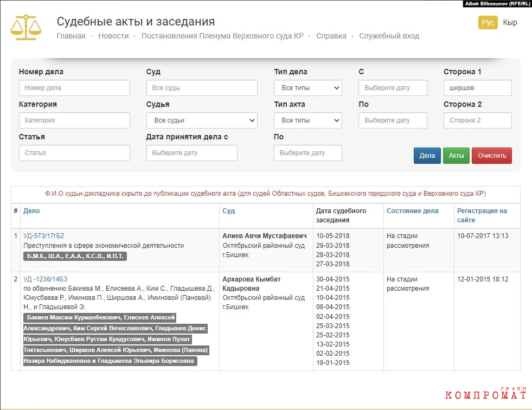This screenshot has height=410, width=532.
Task: Click the blue Дела button
Action: click(427, 156)
